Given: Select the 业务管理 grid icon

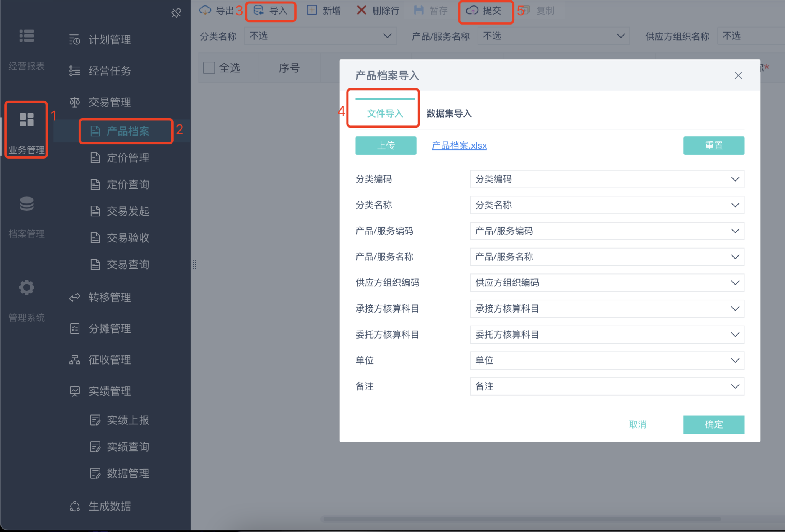Looking at the screenshot, I should [26, 120].
